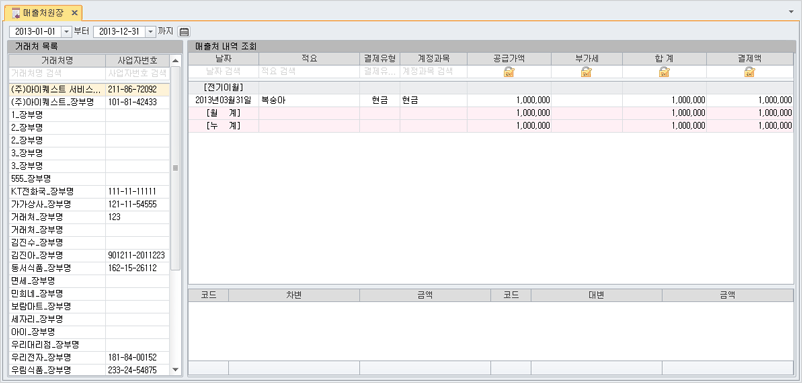Select client 가가상사_장부명
Viewport: 802px width, 383px height.
click(x=89, y=205)
